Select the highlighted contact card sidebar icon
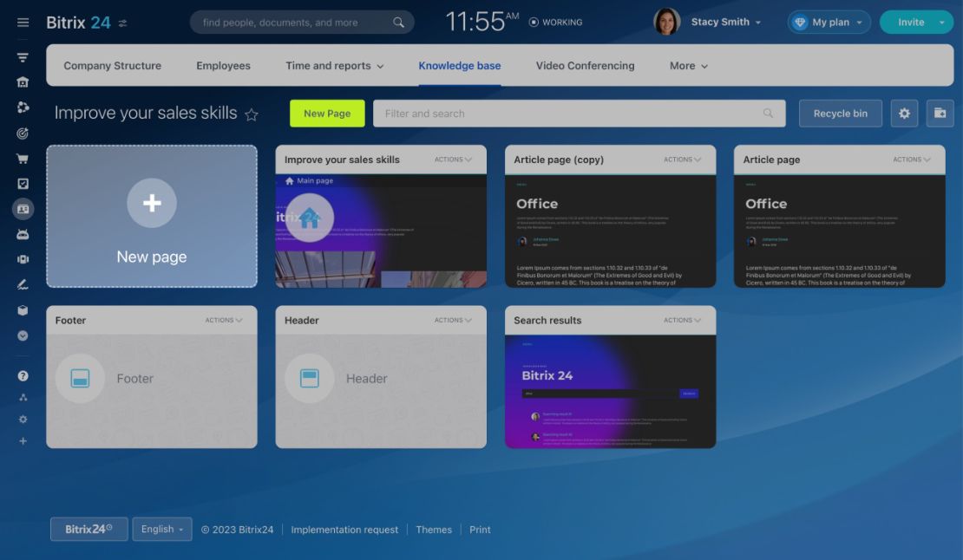 (x=23, y=209)
